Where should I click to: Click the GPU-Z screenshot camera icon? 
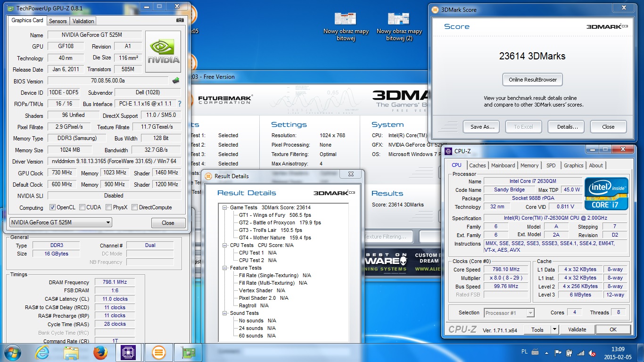click(x=180, y=20)
